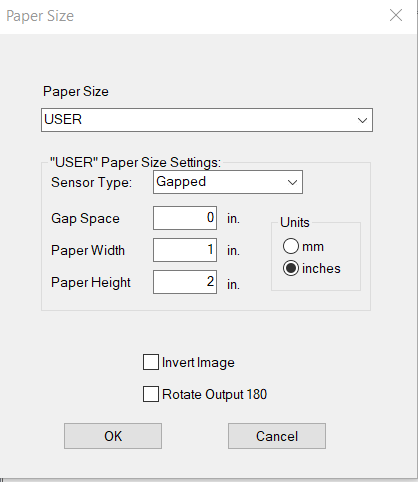Click the chevron arrow of the USER dropdown
Viewport: 418px width, 482px height.
pyautogui.click(x=362, y=120)
